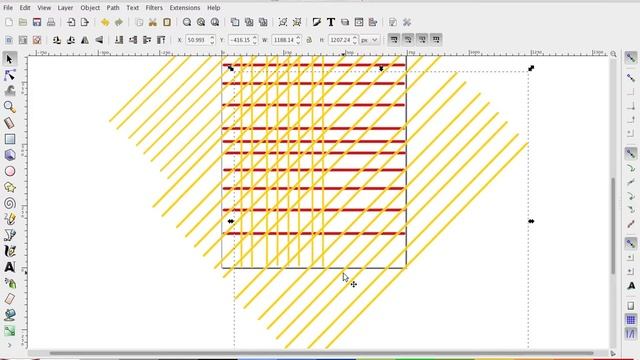
Task: Zoom to fit drawing icon
Action: pos(201,22)
